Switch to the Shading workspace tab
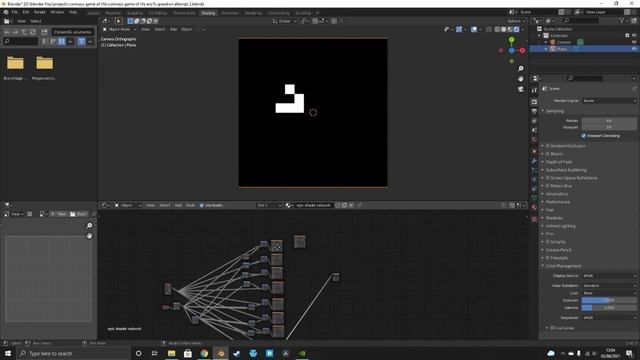Viewport: 640px width, 360px height. tap(208, 13)
